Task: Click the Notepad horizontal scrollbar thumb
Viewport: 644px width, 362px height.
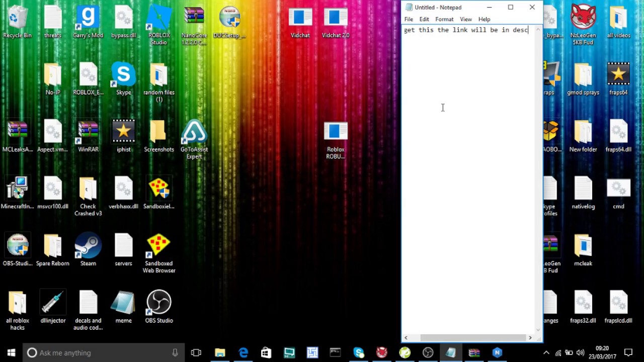Action: pyautogui.click(x=472, y=338)
